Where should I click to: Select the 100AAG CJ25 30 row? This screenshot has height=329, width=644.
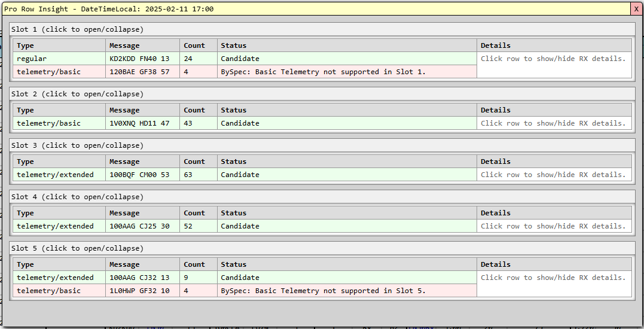tap(139, 226)
